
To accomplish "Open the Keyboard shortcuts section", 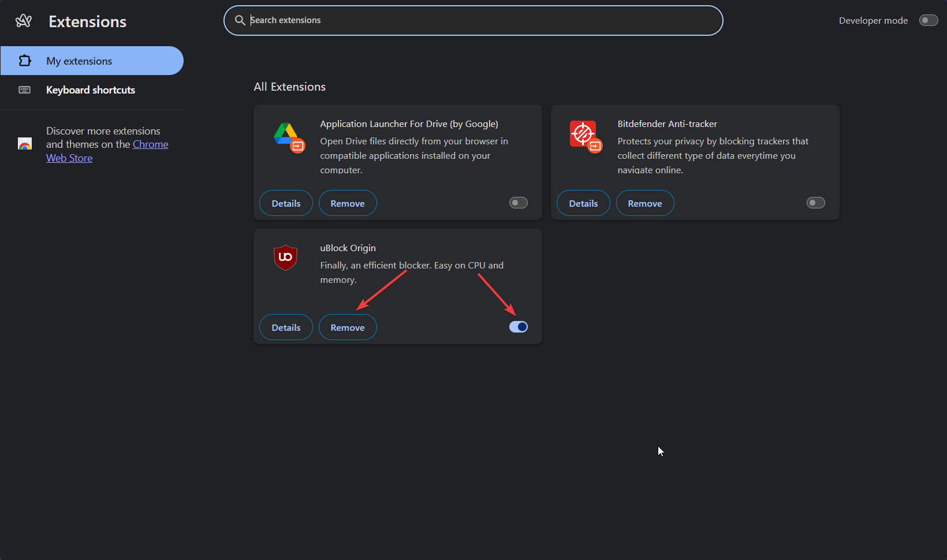I will 92,90.
